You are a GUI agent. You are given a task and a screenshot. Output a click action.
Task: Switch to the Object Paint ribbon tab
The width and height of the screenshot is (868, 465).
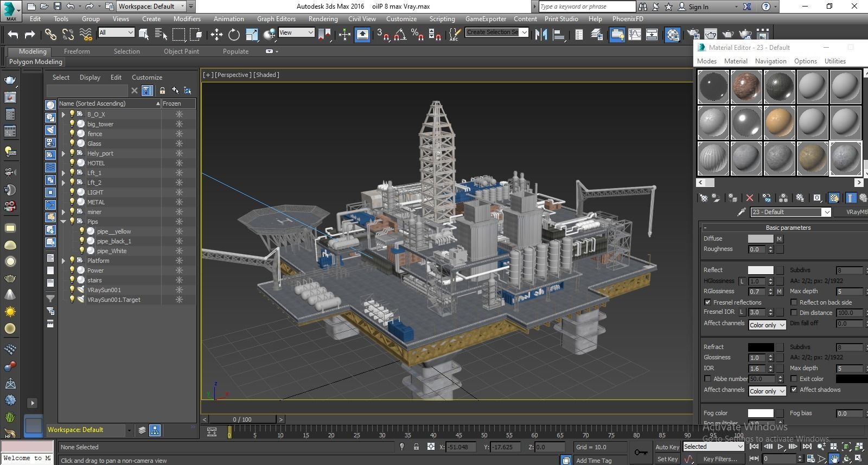tap(181, 51)
